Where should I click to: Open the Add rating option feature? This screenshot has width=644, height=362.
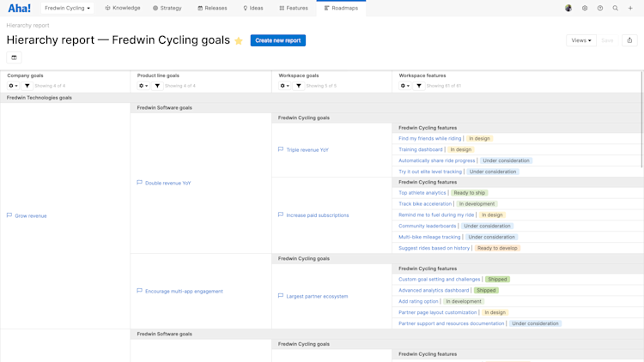pos(418,302)
